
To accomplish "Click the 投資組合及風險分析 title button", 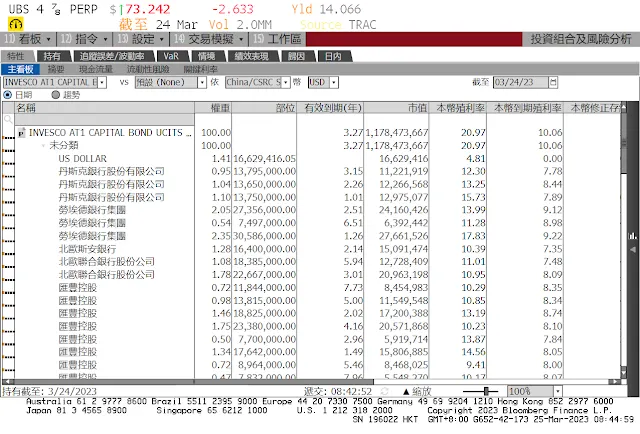I will 581,39.
